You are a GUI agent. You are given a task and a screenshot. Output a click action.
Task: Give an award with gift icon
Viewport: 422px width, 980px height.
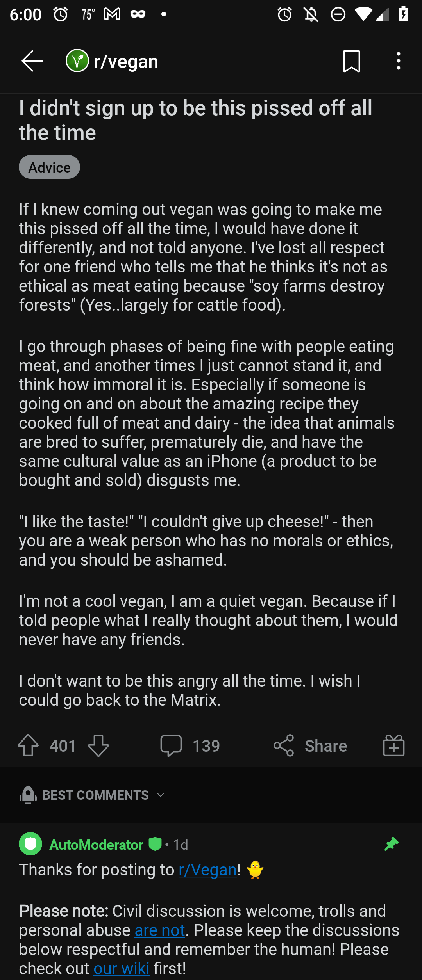coord(393,745)
